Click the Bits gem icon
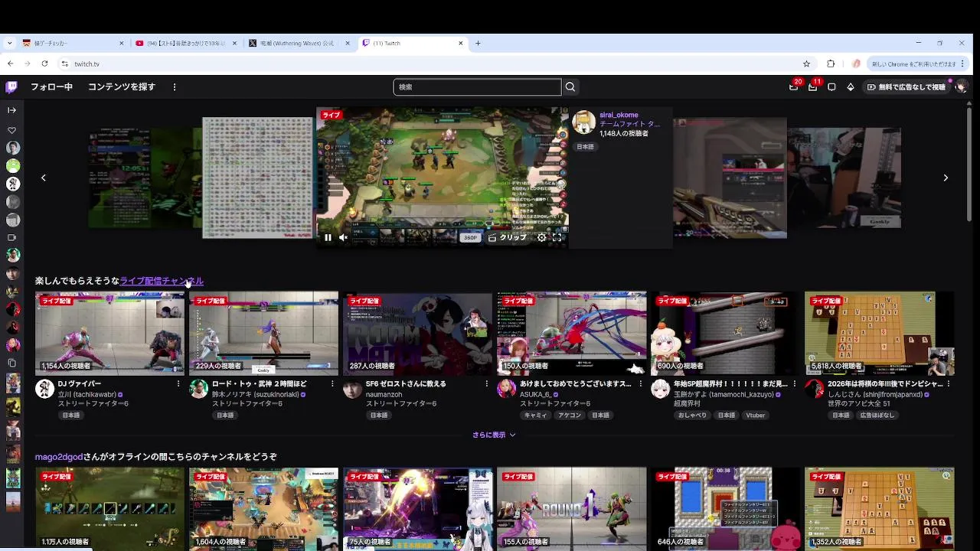Image resolution: width=980 pixels, height=551 pixels. point(850,87)
